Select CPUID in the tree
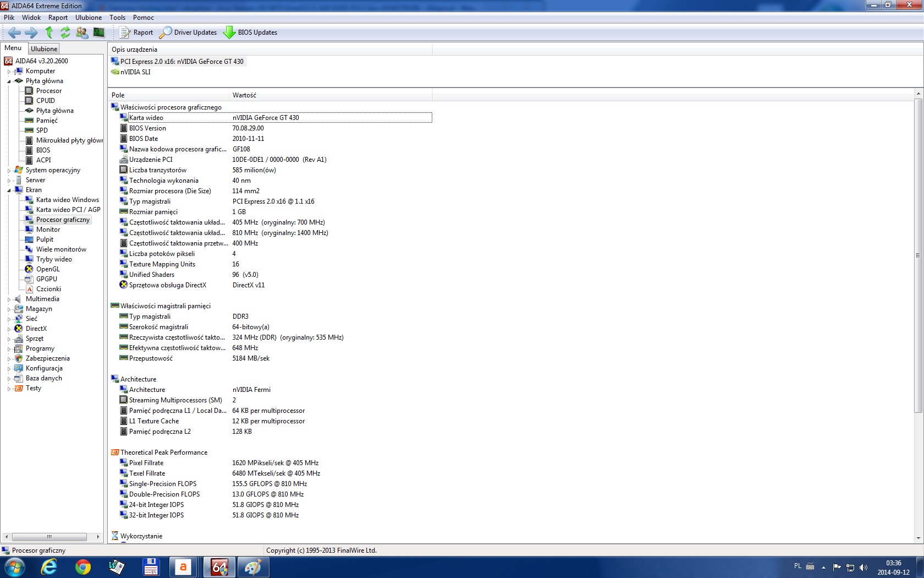Viewport: 924px width, 578px height. pos(46,101)
